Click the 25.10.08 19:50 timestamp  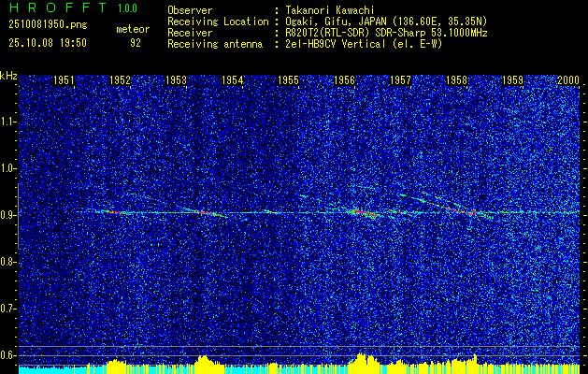click(x=48, y=43)
